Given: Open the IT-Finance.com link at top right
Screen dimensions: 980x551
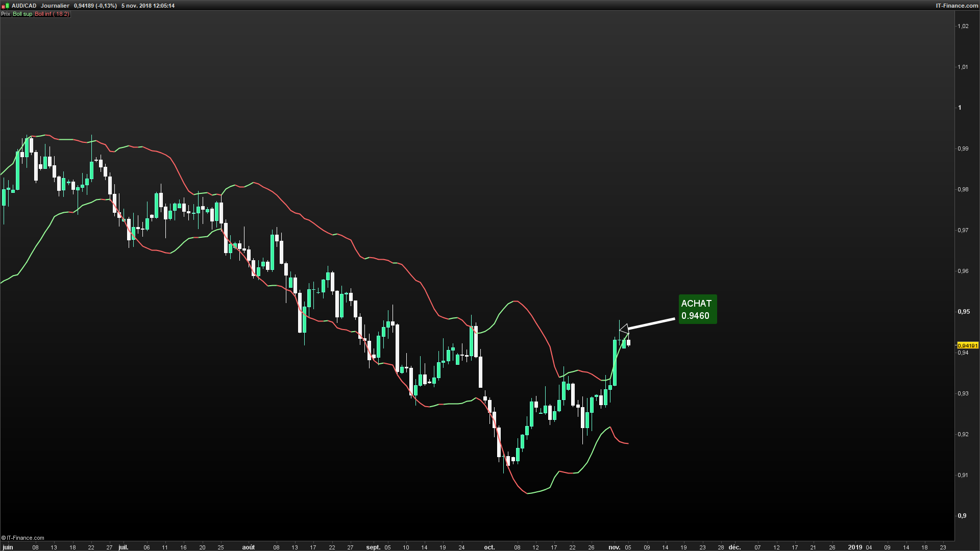Looking at the screenshot, I should (x=957, y=6).
